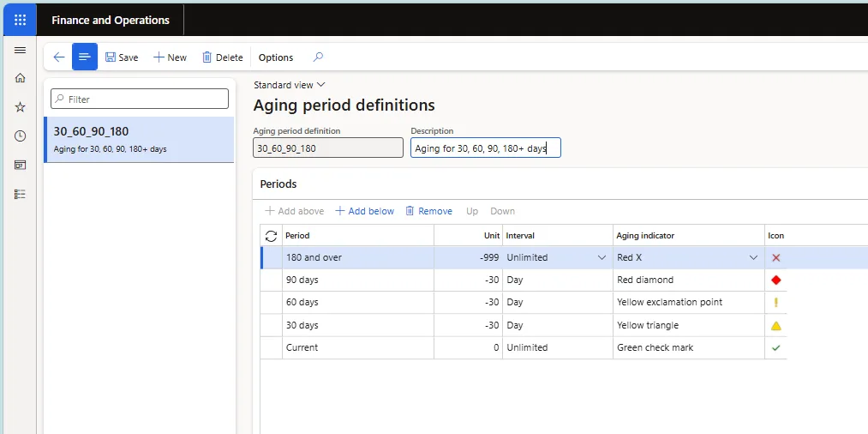
Task: Open Interval dropdown for 180 and over
Action: [602, 257]
